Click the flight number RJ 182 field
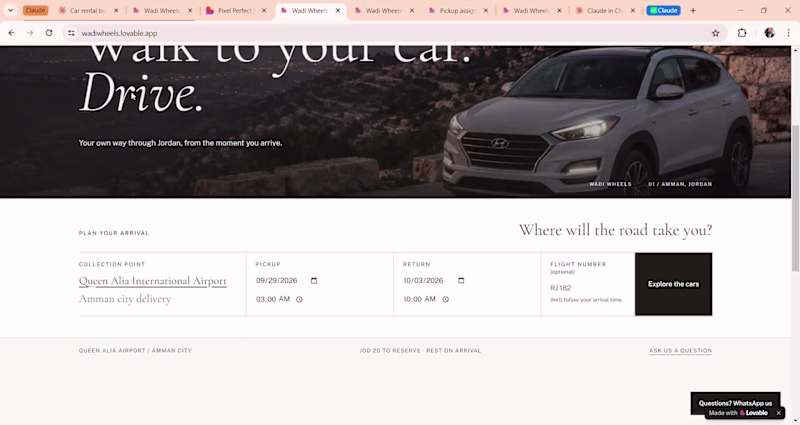 point(588,288)
